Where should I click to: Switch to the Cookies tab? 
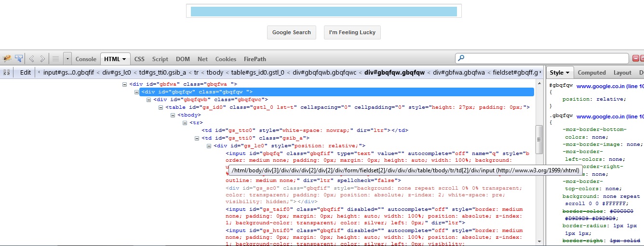(x=226, y=59)
